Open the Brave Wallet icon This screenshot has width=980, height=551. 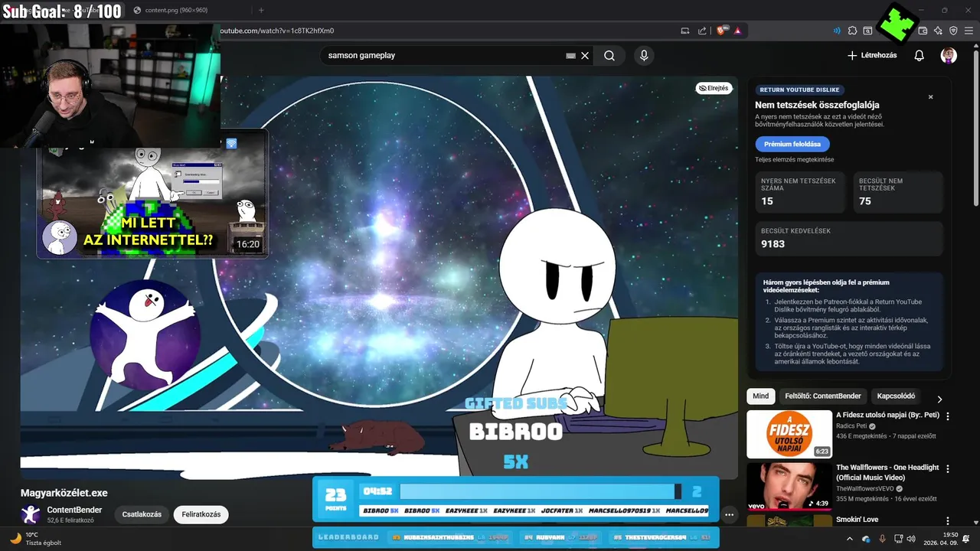pos(923,31)
